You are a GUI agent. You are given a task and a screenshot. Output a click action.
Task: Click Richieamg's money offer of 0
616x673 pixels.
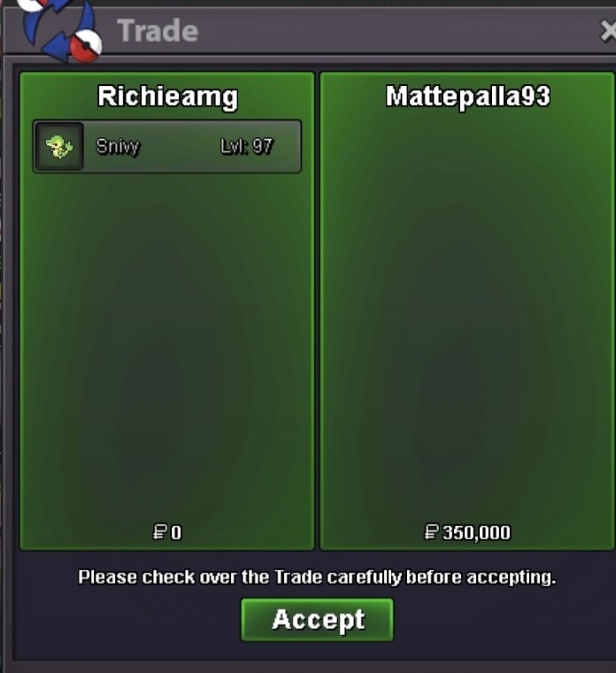[x=176, y=533]
